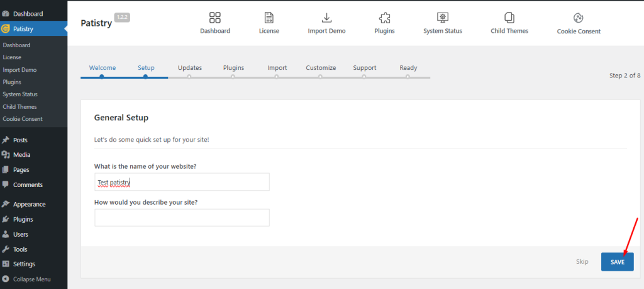Collapse Menu text in sidebar
644x289 pixels.
32,279
